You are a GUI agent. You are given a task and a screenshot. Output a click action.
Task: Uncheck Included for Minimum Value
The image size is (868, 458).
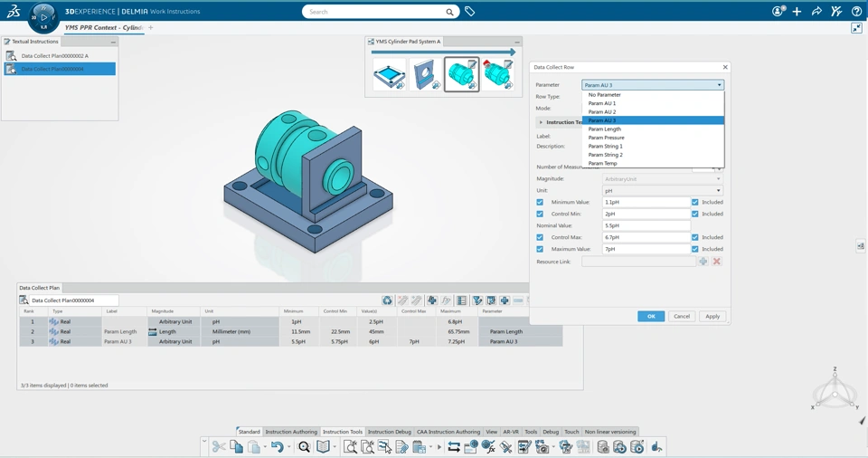click(x=694, y=203)
